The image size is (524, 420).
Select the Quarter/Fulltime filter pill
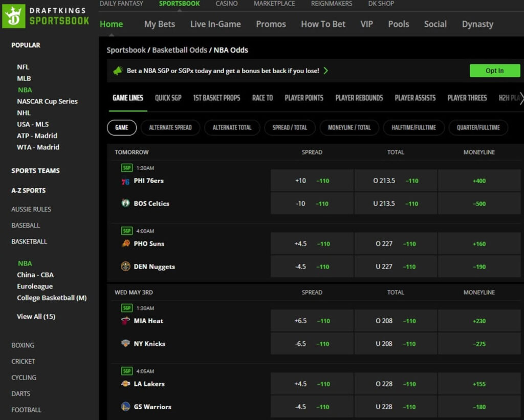(478, 128)
